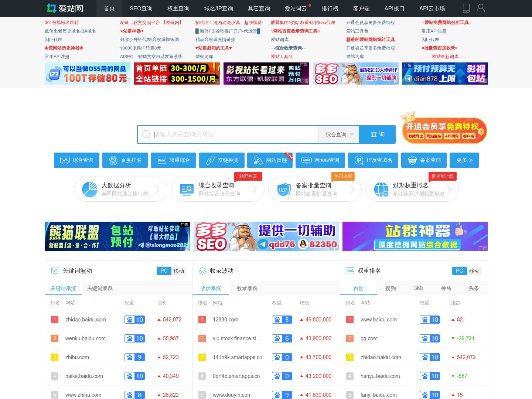The image size is (532, 399).
Task: Click vip.stock.finance.si… site entry
Action: 237,338
